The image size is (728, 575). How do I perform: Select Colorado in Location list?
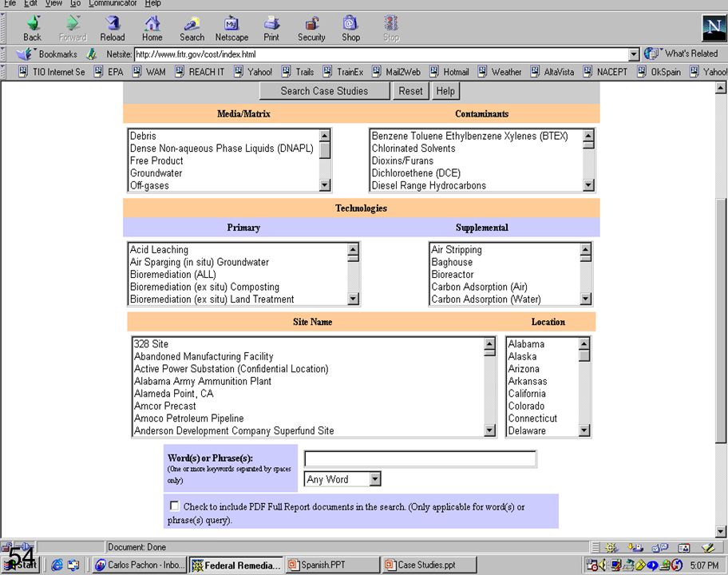click(x=526, y=406)
